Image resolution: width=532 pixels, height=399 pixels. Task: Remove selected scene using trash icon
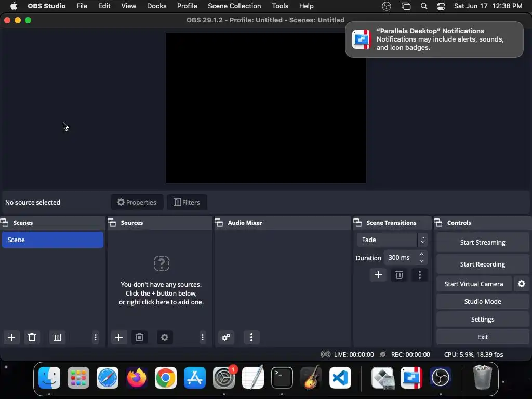click(32, 337)
